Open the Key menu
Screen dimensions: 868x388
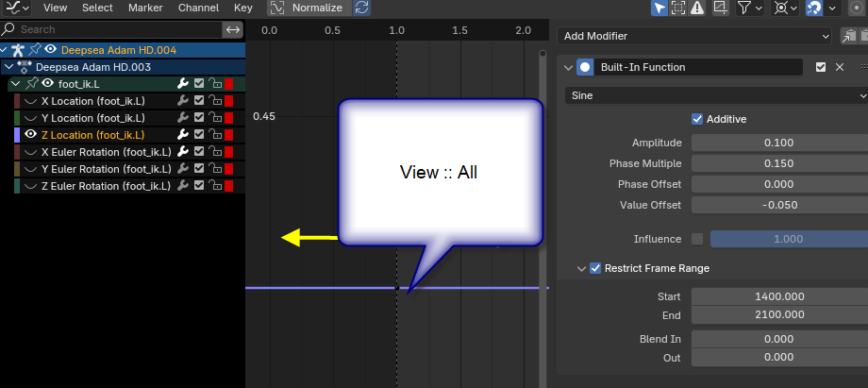(x=243, y=8)
